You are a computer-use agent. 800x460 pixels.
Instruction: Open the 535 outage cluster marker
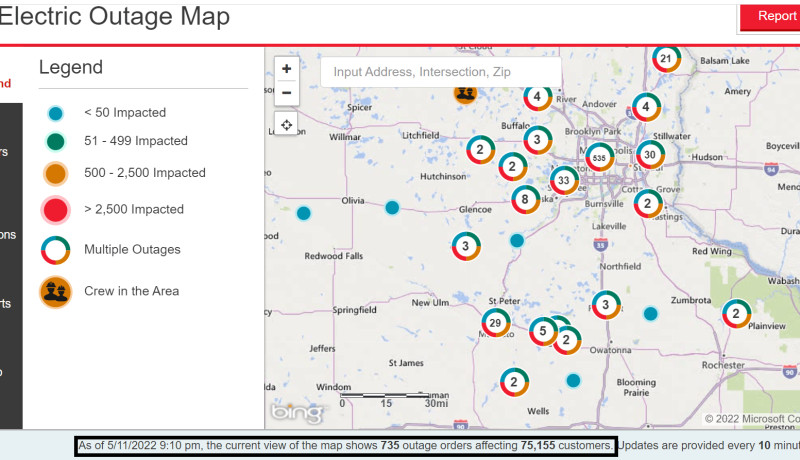pos(599,158)
